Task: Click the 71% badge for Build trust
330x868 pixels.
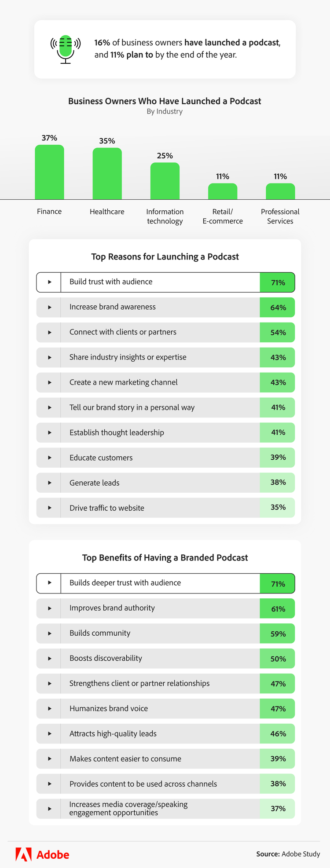Action: tap(278, 282)
